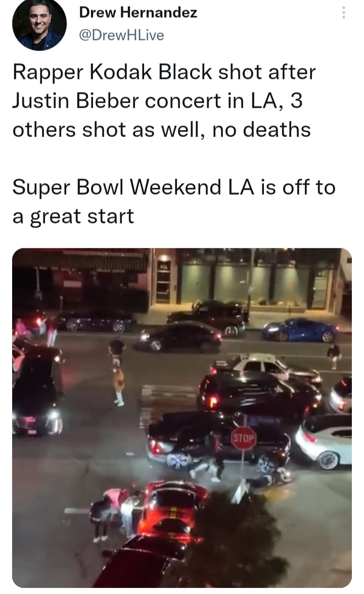
Task: Tap the blue sports car in video
Action: 300,330
